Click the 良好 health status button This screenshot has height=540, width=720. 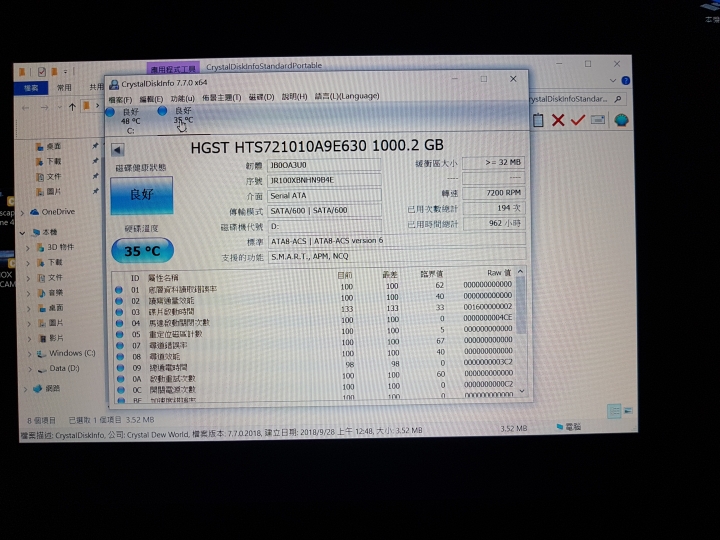142,195
